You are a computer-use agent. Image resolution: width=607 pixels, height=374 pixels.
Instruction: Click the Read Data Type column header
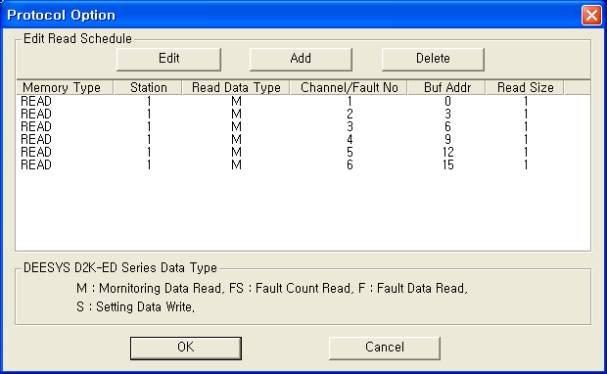(x=236, y=87)
